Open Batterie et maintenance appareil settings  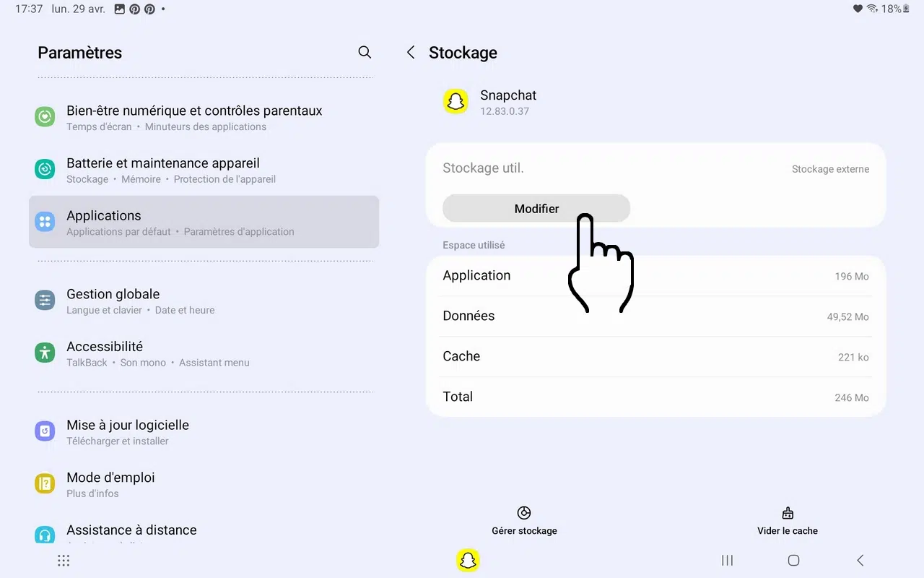204,170
